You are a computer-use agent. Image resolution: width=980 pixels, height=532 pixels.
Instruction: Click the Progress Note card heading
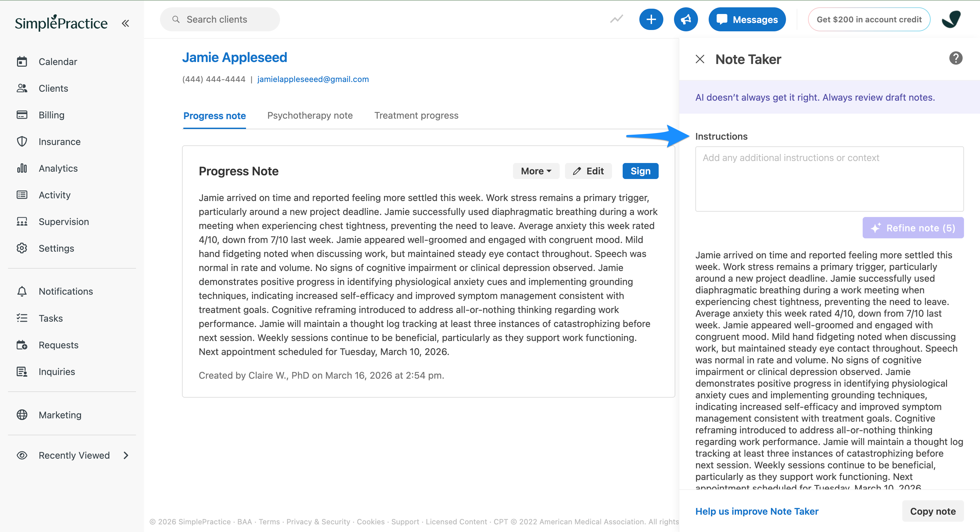coord(239,171)
